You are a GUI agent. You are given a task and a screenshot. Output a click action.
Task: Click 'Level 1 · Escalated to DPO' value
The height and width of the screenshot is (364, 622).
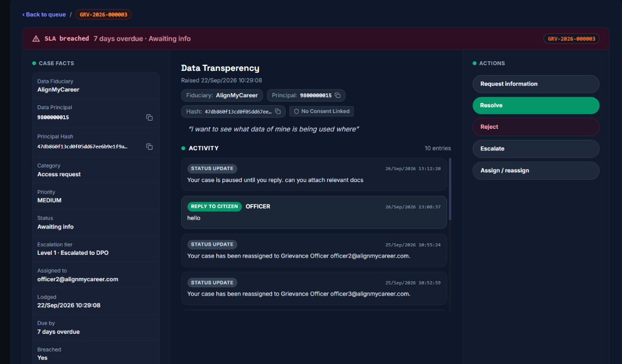click(x=73, y=253)
